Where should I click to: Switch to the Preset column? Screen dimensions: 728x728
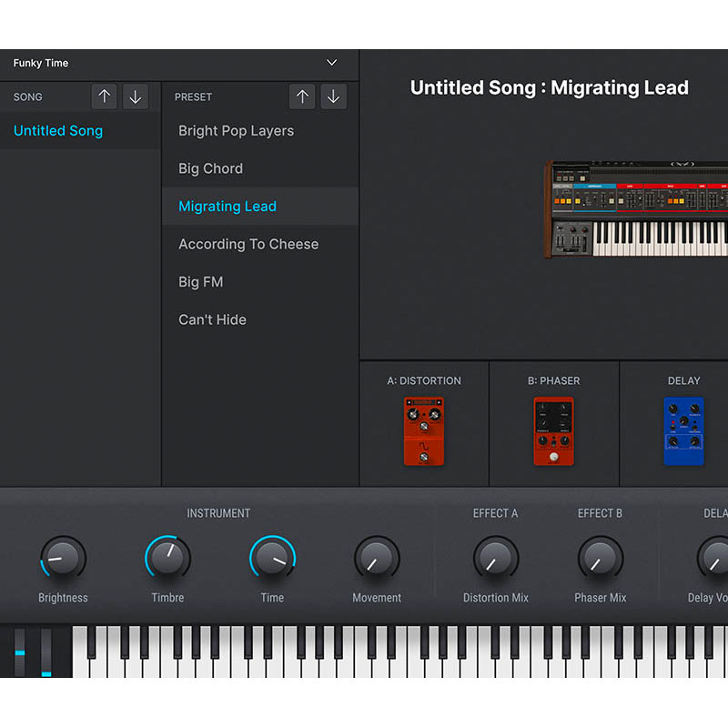[191, 96]
